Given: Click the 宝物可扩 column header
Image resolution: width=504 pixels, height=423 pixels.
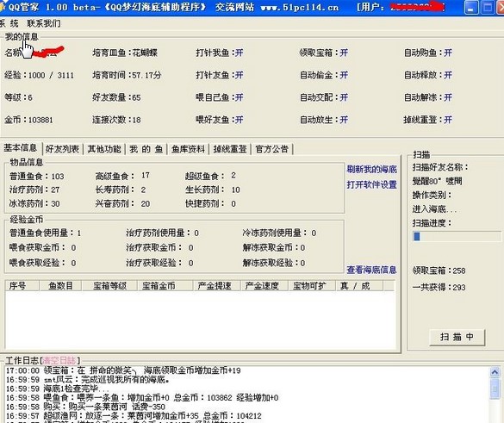Looking at the screenshot, I should (312, 286).
